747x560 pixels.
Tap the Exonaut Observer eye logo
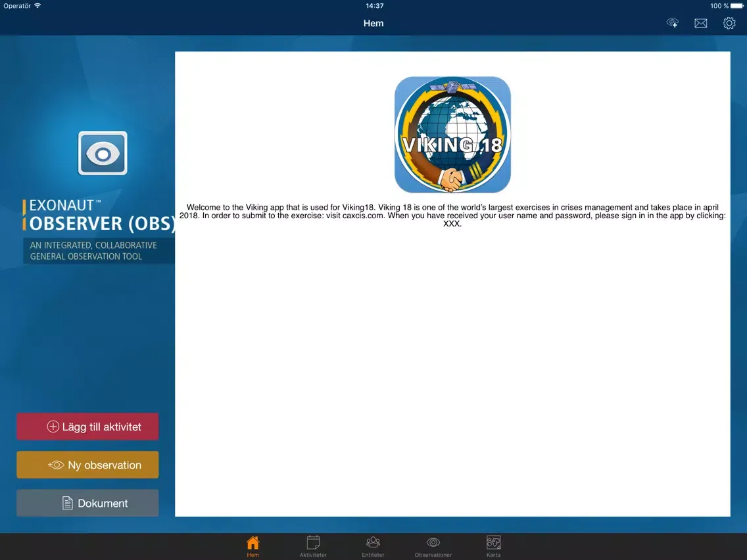click(x=103, y=153)
